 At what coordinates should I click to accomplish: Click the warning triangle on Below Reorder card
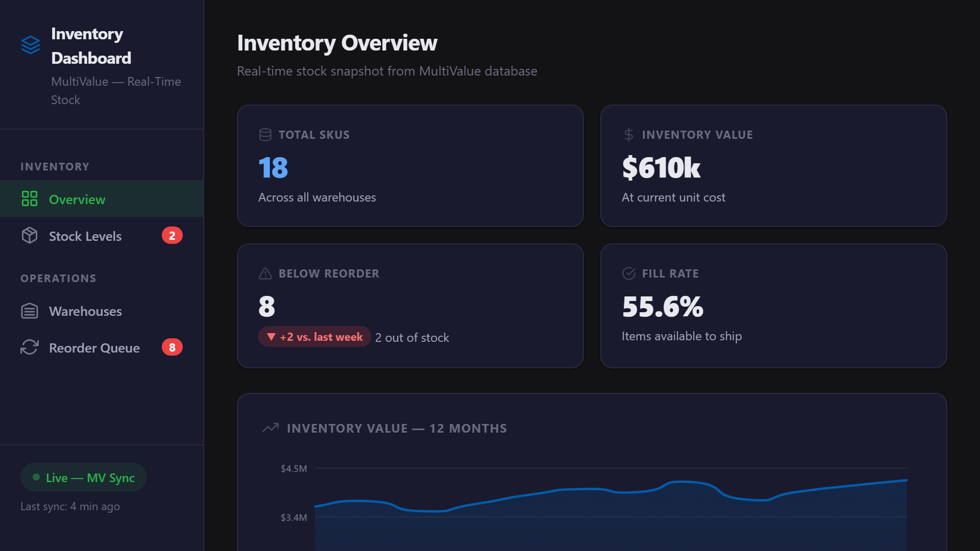(x=265, y=273)
